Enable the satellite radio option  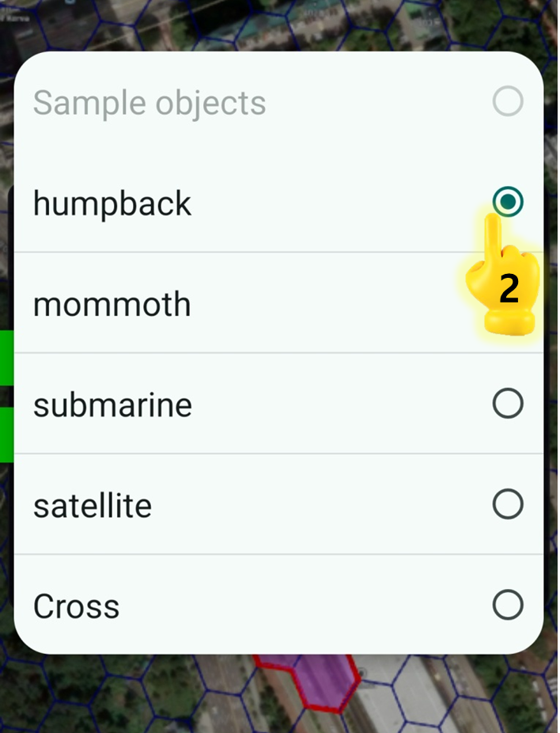(x=507, y=504)
